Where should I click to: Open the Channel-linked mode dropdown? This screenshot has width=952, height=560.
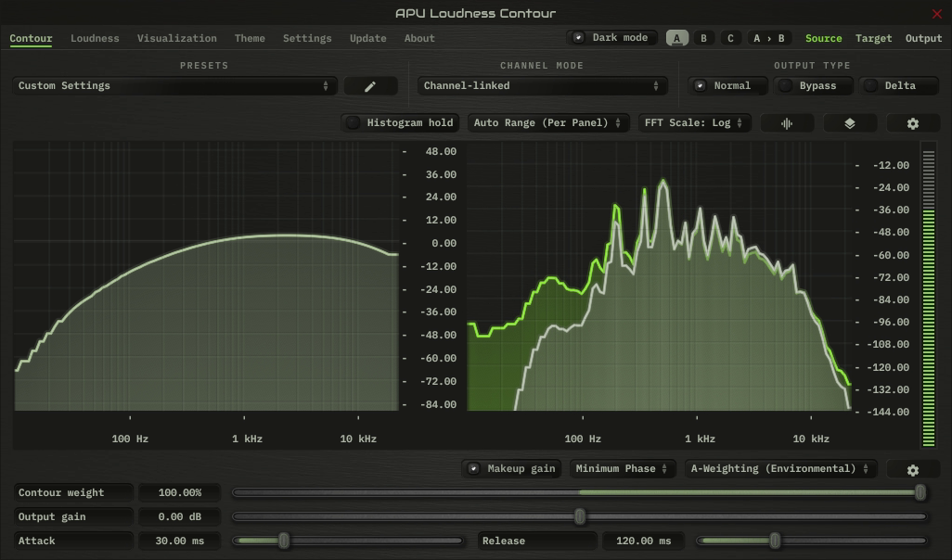click(x=542, y=85)
